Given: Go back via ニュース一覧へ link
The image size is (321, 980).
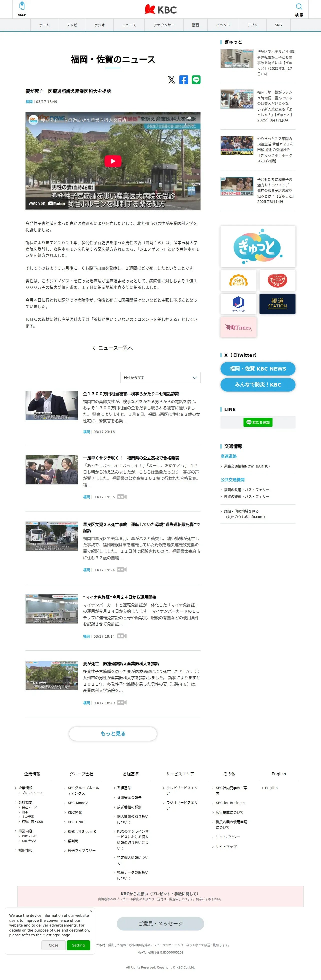Looking at the screenshot, I should point(113,348).
